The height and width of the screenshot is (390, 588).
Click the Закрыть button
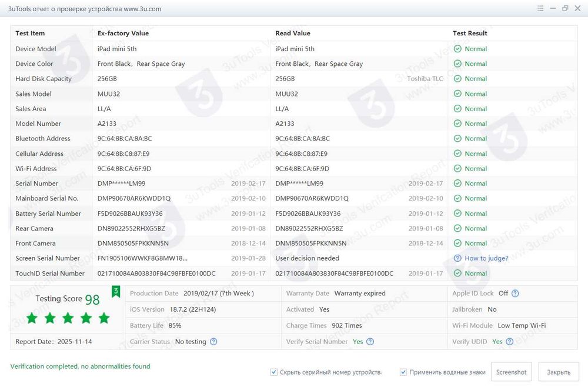(559, 372)
